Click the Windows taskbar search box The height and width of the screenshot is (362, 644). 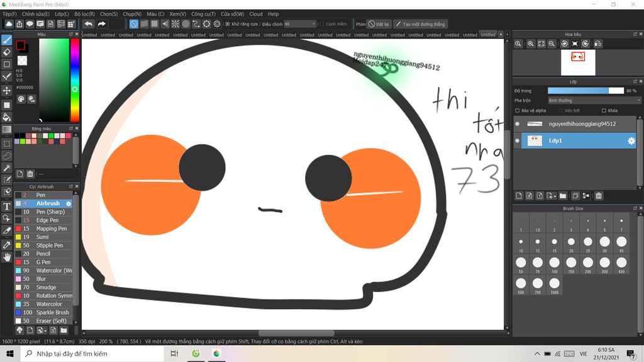point(92,354)
